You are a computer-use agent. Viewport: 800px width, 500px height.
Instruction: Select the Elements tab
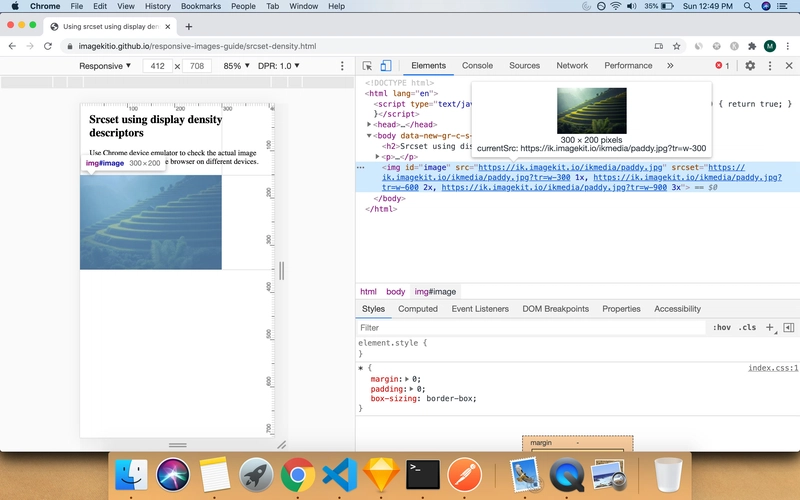[x=429, y=66]
